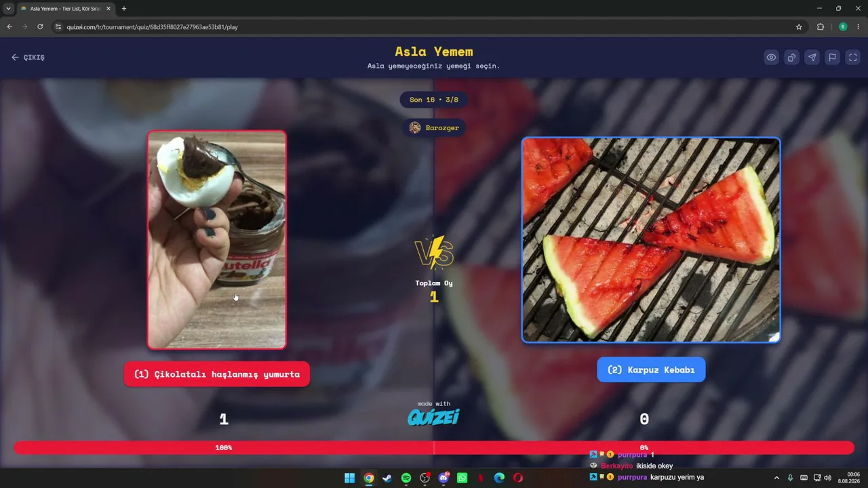
Task: Click the browser back arrow
Action: click(9, 27)
